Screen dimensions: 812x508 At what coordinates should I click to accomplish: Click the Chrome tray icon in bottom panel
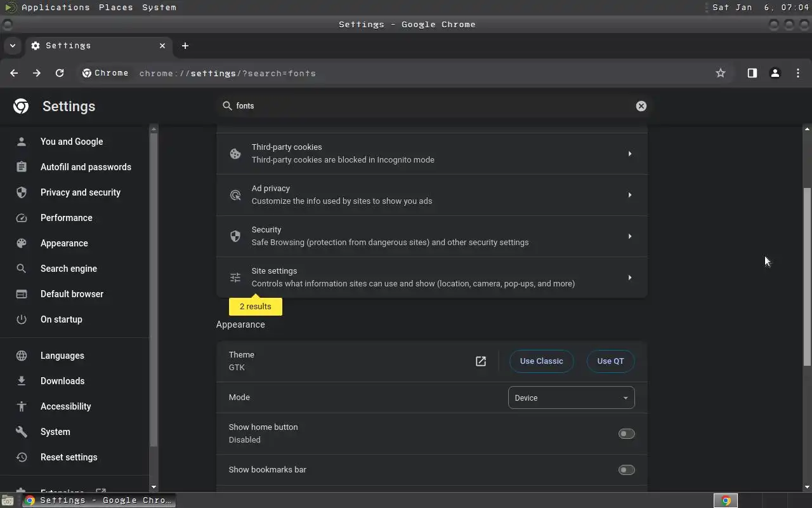[726, 500]
